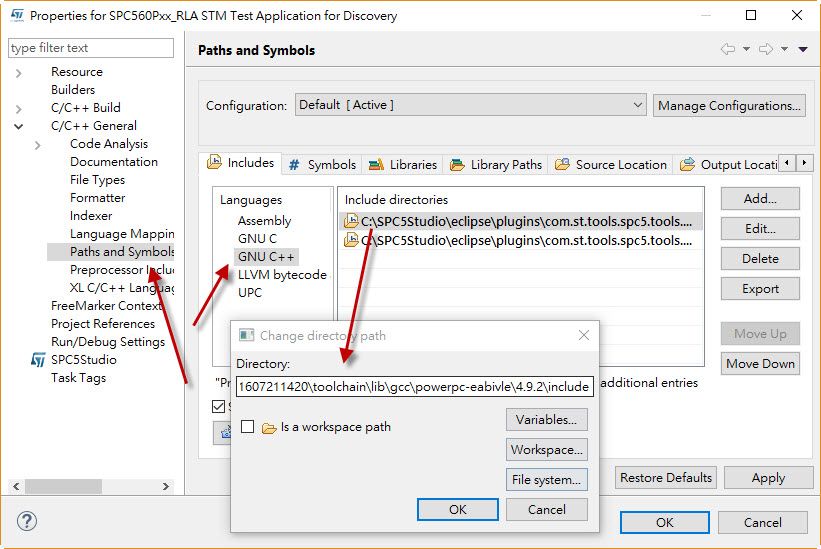Image resolution: width=821 pixels, height=549 pixels.
Task: Expand the C/C++ Build tree node
Action: [x=19, y=109]
